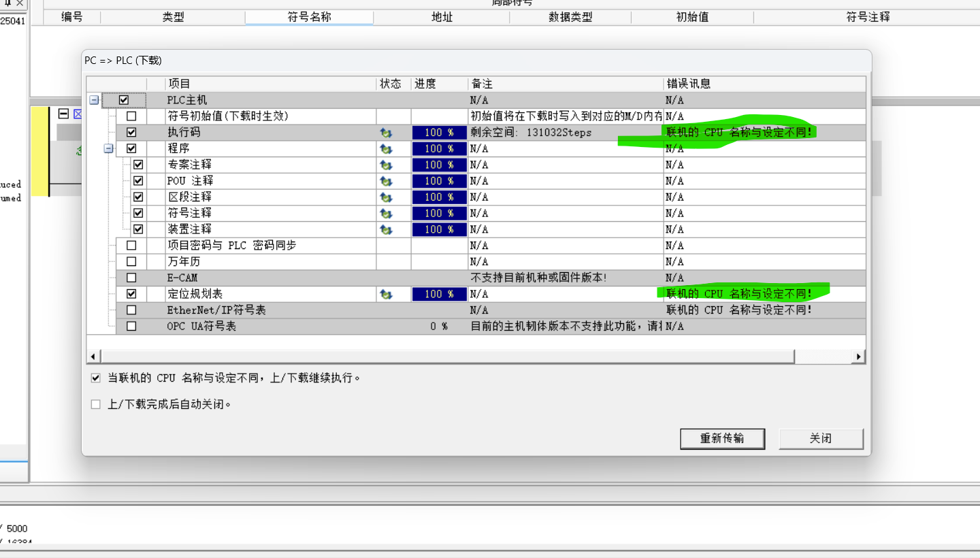Click the status icon in the 程序 row
The width and height of the screenshot is (980, 558).
point(386,149)
